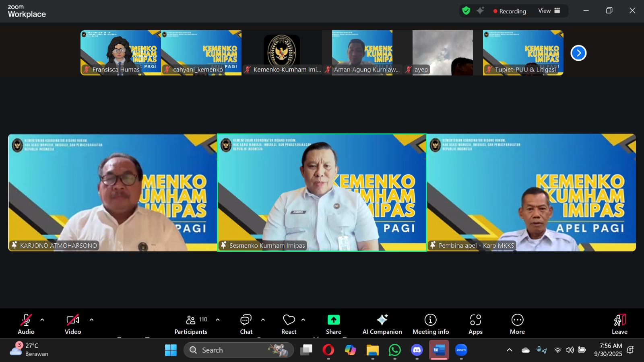The width and height of the screenshot is (644, 362).
Task: Open the View layout menu
Action: pos(549,11)
